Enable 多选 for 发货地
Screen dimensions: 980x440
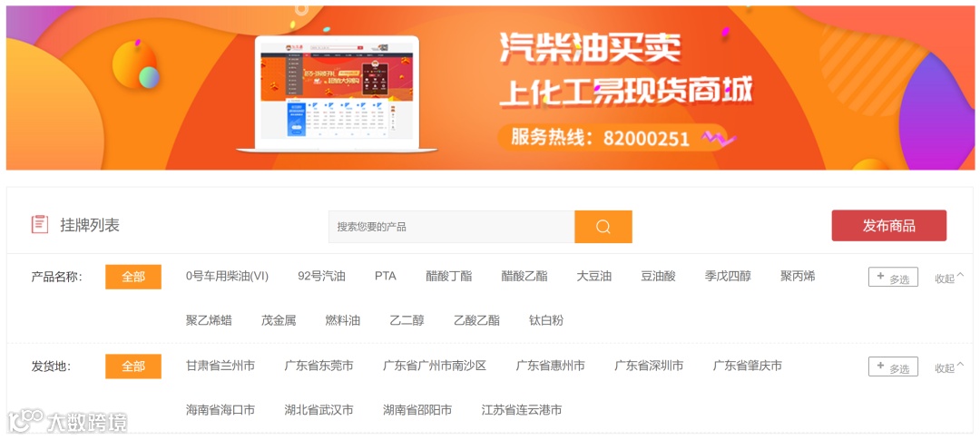[893, 367]
